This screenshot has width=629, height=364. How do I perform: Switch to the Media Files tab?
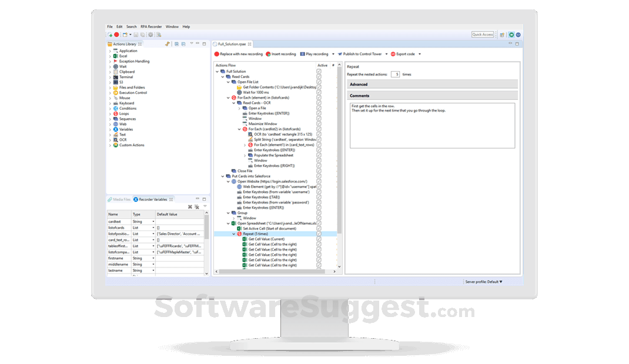click(x=119, y=200)
